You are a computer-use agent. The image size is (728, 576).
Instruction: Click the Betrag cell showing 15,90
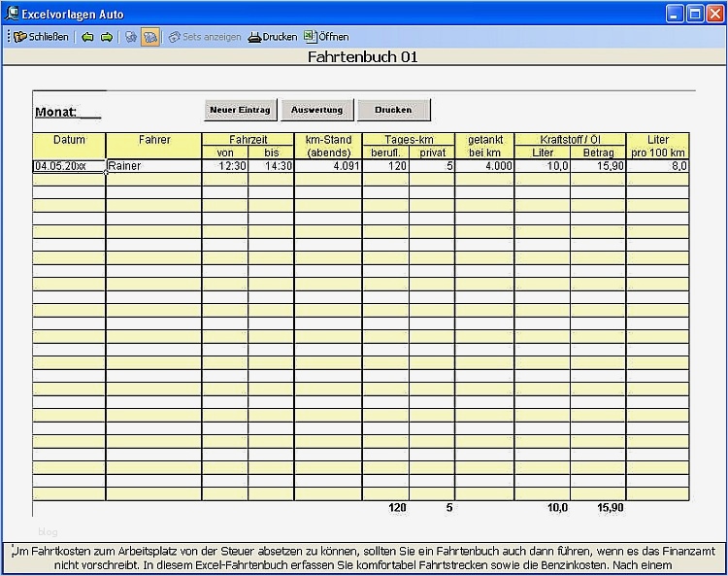[598, 166]
